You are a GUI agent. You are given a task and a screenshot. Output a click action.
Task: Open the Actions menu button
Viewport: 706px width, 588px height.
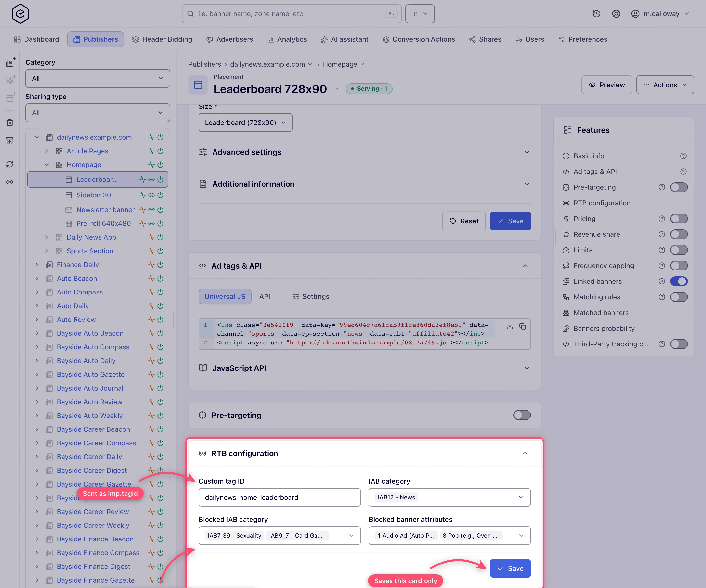coord(665,85)
